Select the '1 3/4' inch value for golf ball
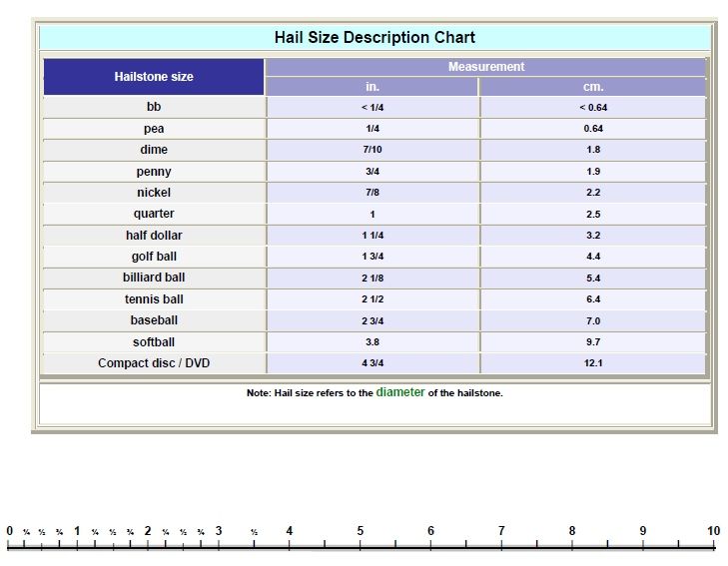 [x=372, y=257]
